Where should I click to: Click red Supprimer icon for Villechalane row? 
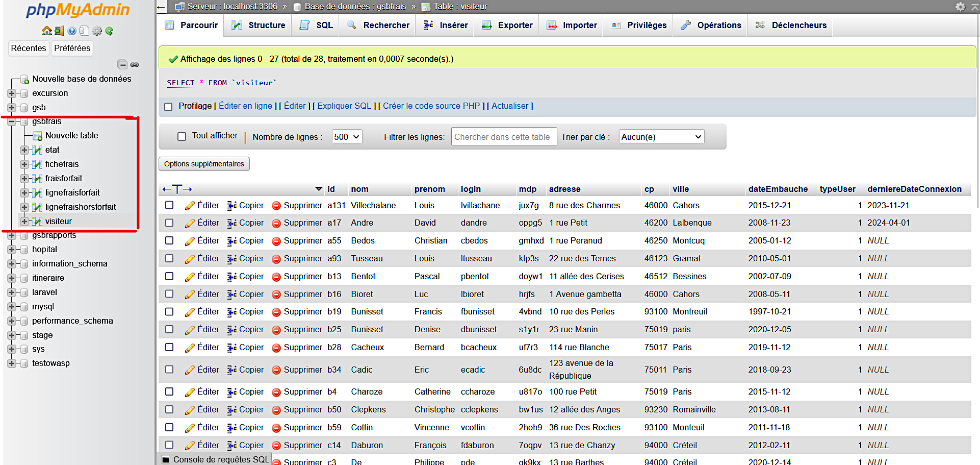tap(276, 206)
